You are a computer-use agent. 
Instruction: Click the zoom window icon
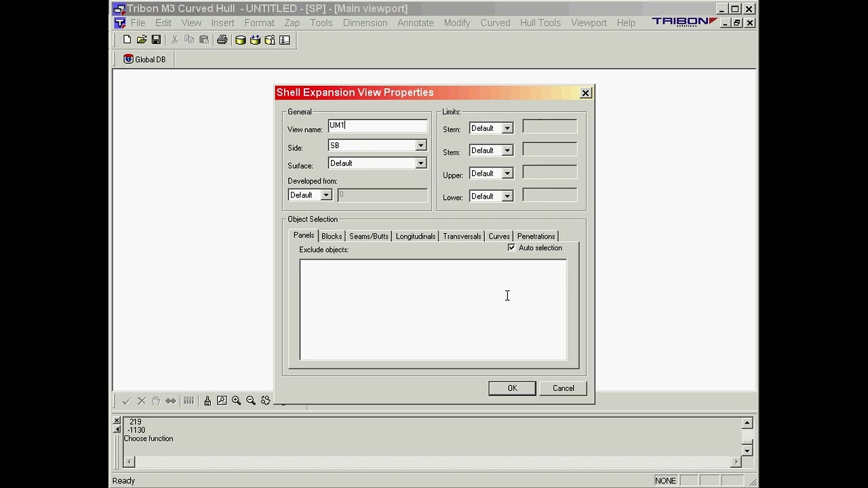click(x=222, y=401)
